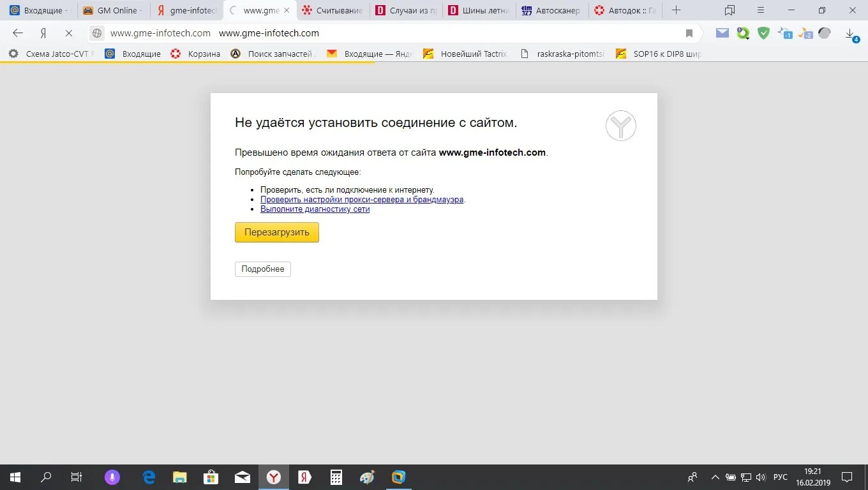The image size is (868, 490).
Task: Open File Explorer from taskbar
Action: 180,477
